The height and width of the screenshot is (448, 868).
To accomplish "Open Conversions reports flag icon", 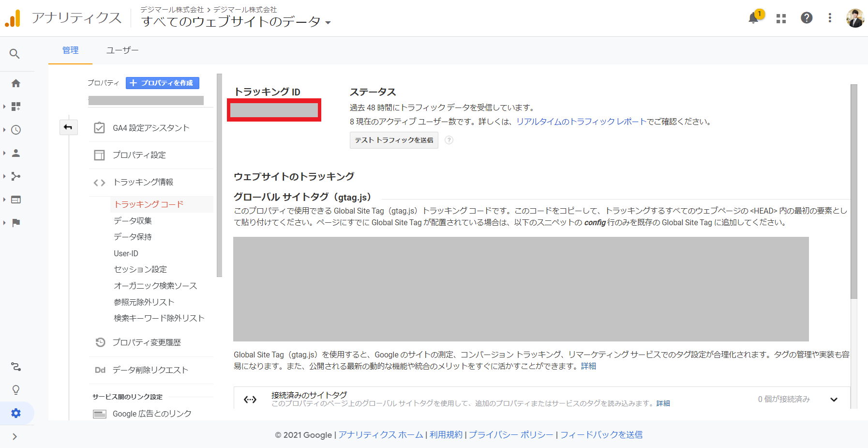I will click(16, 223).
